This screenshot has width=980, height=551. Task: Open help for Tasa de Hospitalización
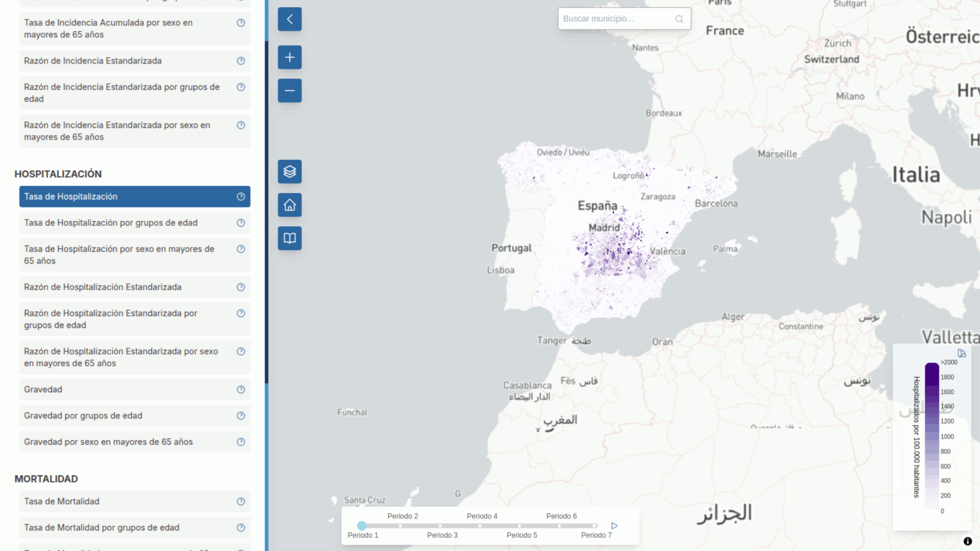pyautogui.click(x=241, y=196)
